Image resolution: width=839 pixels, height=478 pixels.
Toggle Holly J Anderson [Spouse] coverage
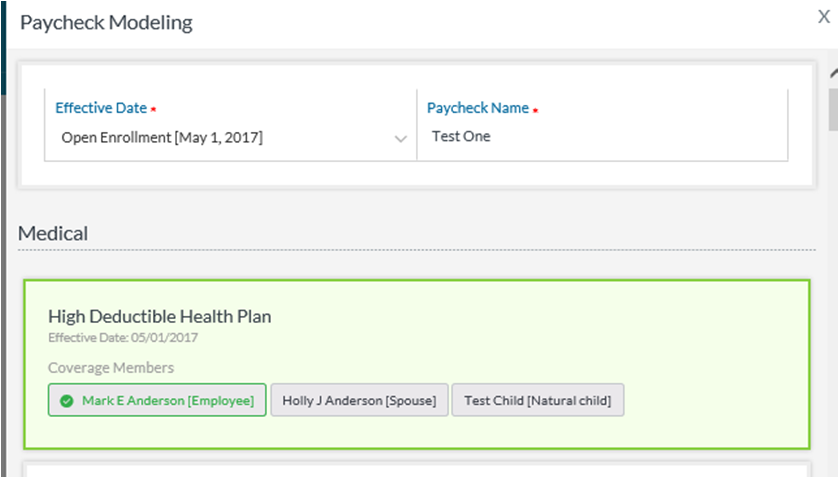[359, 401]
